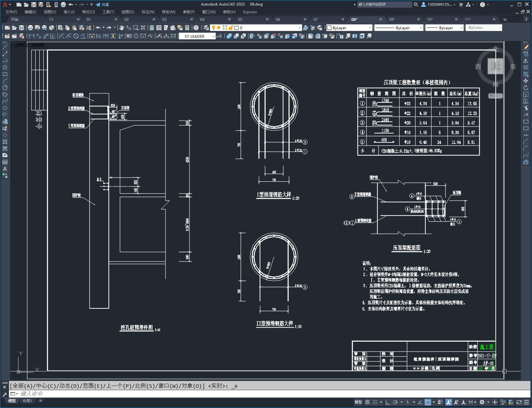
Task: Click the keyword search box in the title bar
Action: tap(384, 5)
